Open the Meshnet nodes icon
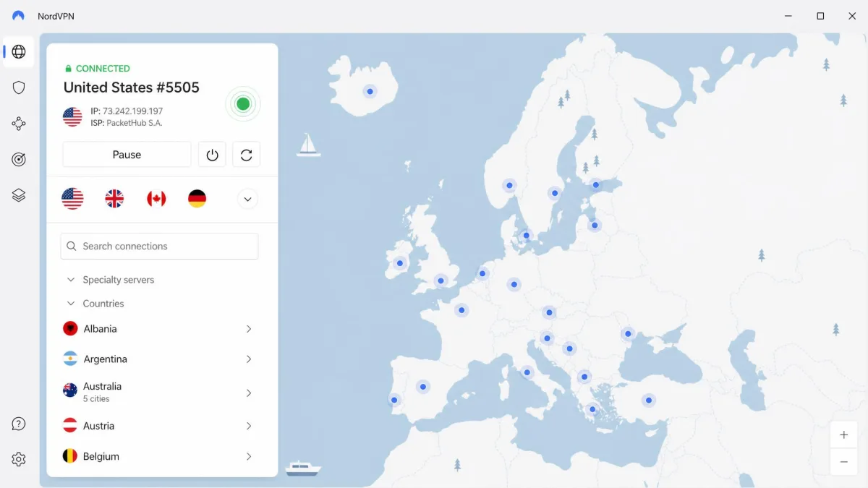The width and height of the screenshot is (868, 488). [19, 124]
